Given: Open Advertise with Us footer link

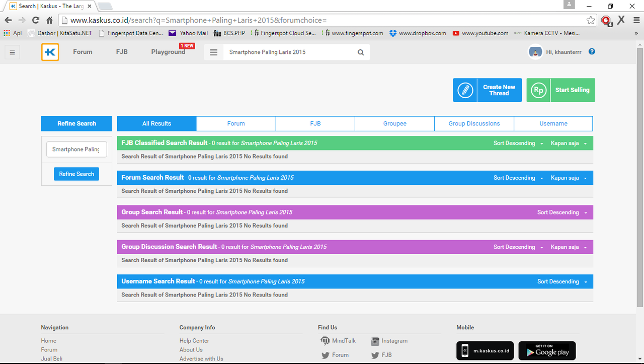Looking at the screenshot, I should [x=201, y=359].
